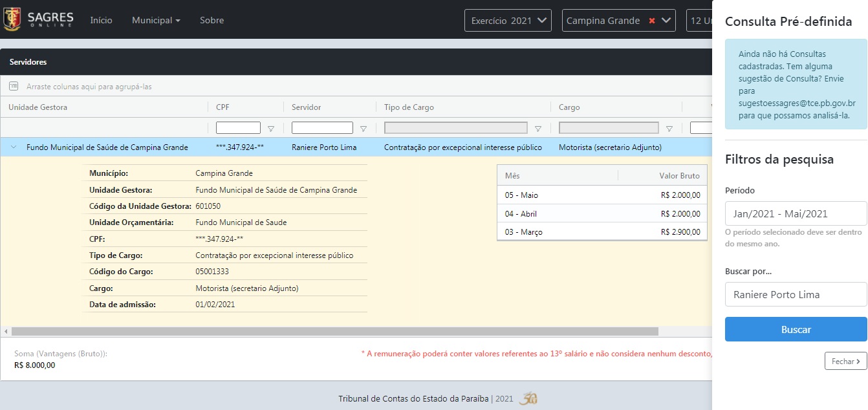This screenshot has width=868, height=410.
Task: Sort by Servidor column header
Action: 306,107
